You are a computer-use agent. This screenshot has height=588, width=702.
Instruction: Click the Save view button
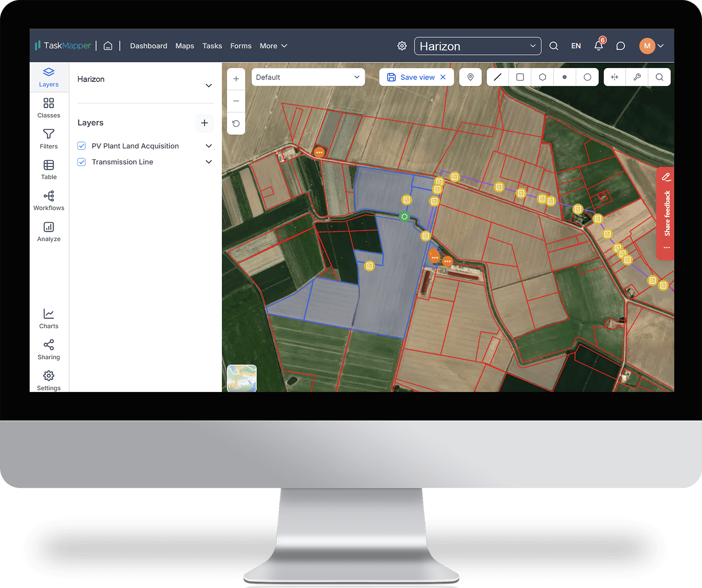(x=411, y=77)
